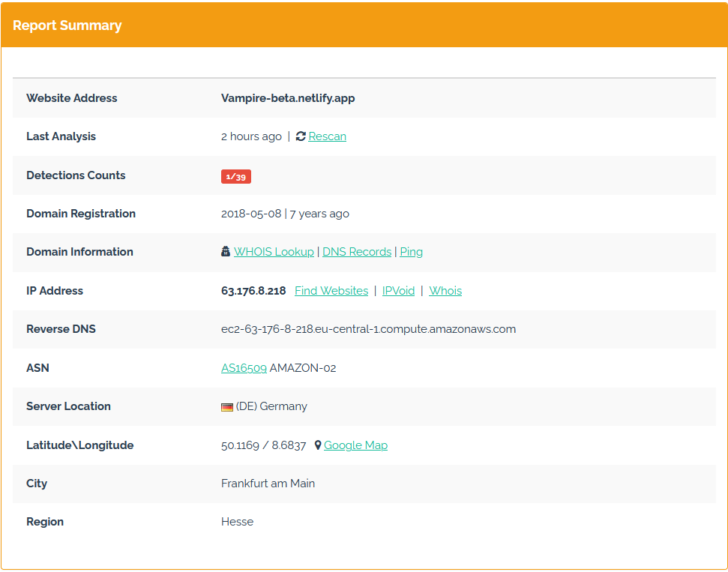The image size is (728, 572).
Task: Click the 'Website Address' row label
Action: tap(72, 98)
